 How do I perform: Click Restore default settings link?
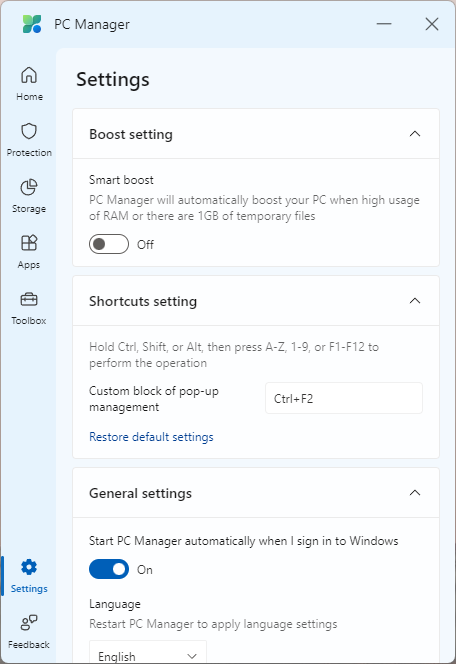tap(151, 437)
